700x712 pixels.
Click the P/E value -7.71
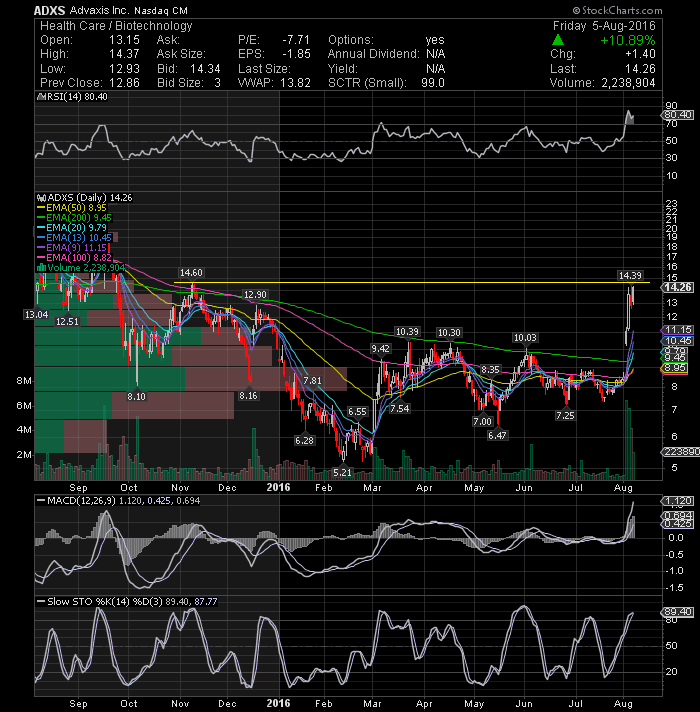pos(296,40)
